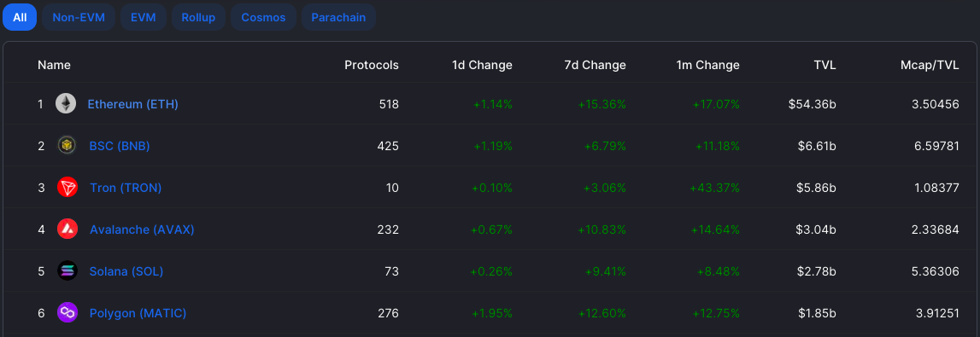Image resolution: width=980 pixels, height=337 pixels.
Task: Open the Avalanche (AVAX) link
Action: (x=142, y=230)
